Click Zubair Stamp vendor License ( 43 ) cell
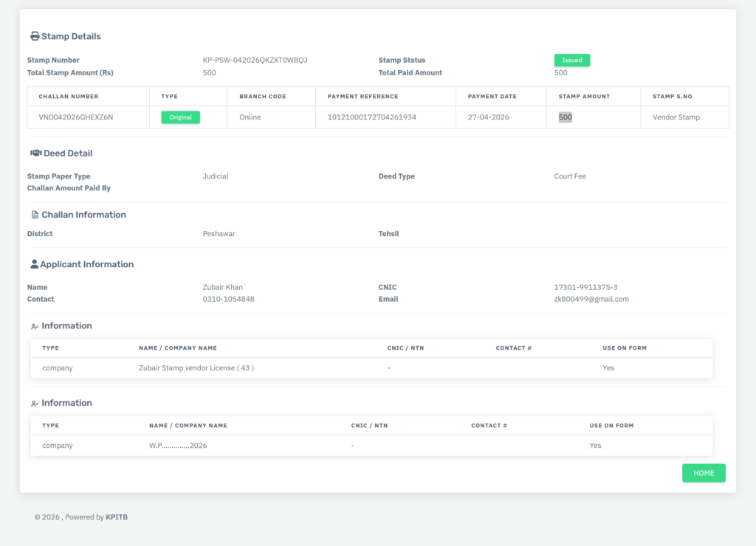Viewport: 756px width, 546px height. pyautogui.click(x=196, y=367)
